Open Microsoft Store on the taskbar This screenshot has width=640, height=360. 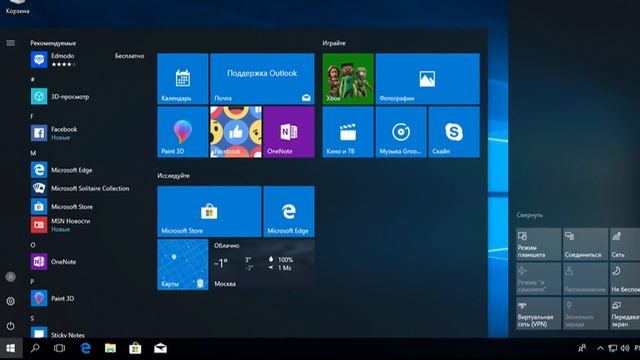[135, 348]
